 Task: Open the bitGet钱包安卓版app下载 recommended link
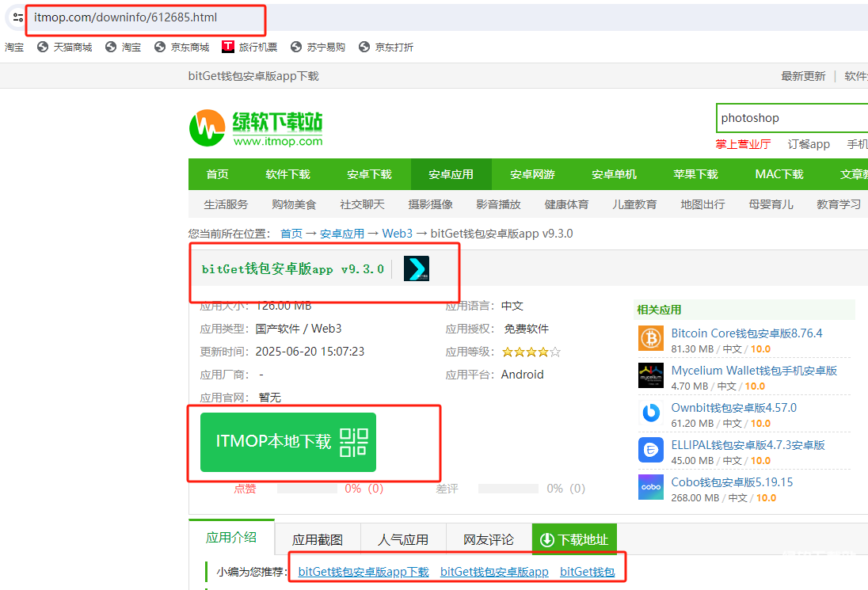(x=364, y=572)
